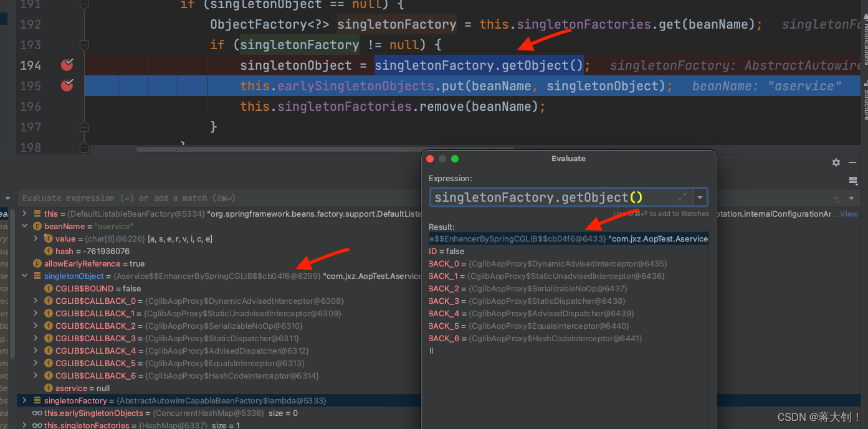
Task: Select the EnhancerBySpringCGLIB@6433 result row
Action: pyautogui.click(x=568, y=238)
